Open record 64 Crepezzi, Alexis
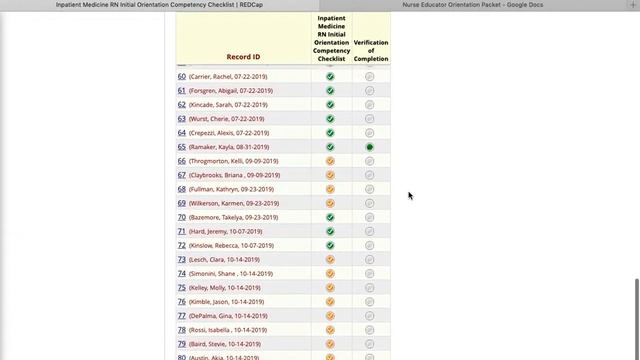The height and width of the screenshot is (360, 640). click(182, 133)
